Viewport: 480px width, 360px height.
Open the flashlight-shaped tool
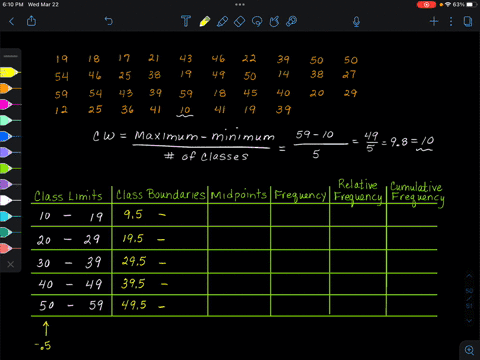[292, 21]
